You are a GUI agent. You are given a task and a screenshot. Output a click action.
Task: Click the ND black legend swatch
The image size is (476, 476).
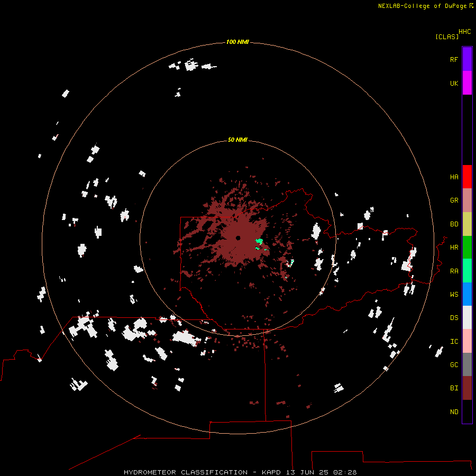coord(467,411)
